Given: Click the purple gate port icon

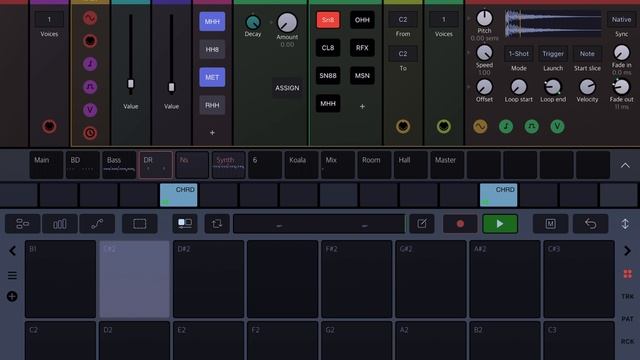Looking at the screenshot, I should click(x=90, y=87).
